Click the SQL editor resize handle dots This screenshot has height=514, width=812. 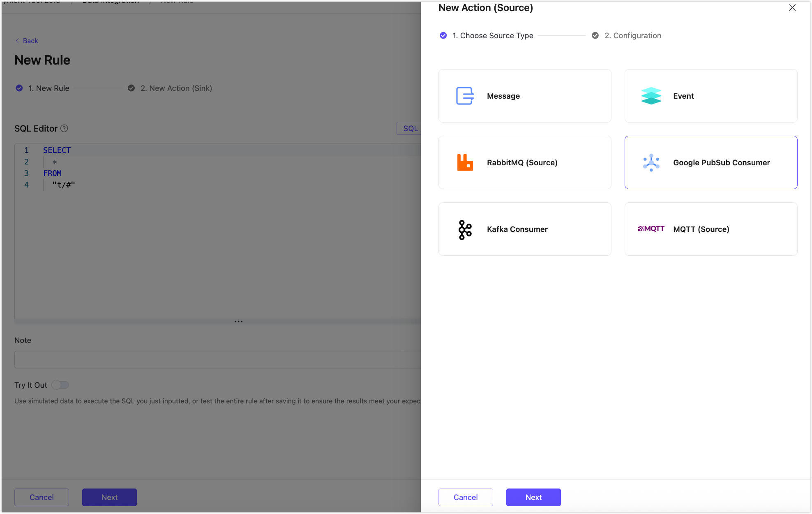(238, 322)
